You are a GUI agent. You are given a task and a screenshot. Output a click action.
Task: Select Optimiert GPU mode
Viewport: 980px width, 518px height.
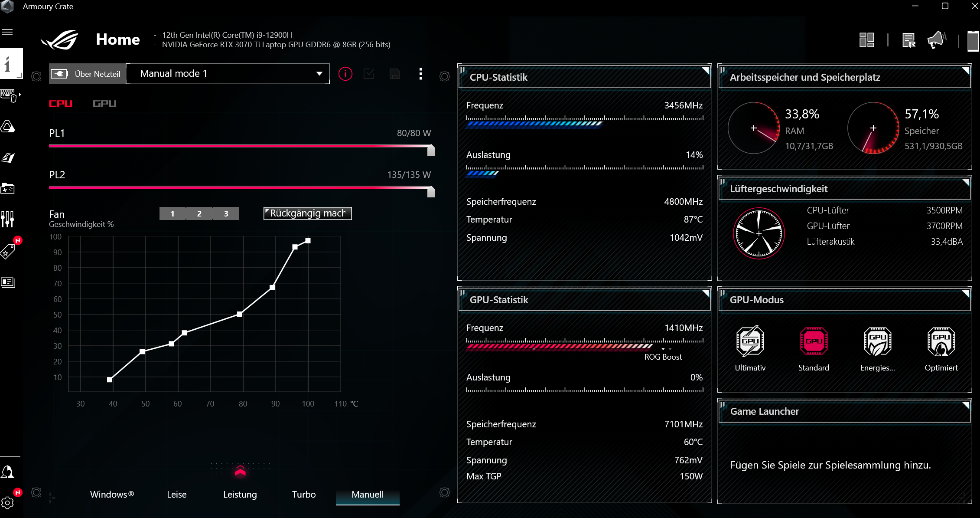coord(941,341)
